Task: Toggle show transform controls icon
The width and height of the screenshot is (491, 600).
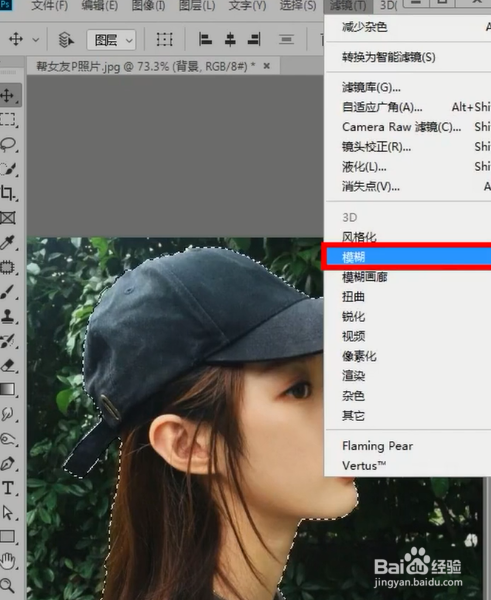Action: [x=164, y=39]
